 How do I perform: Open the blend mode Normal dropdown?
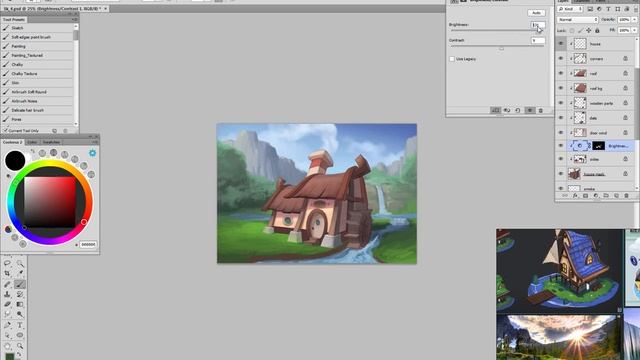coord(578,20)
